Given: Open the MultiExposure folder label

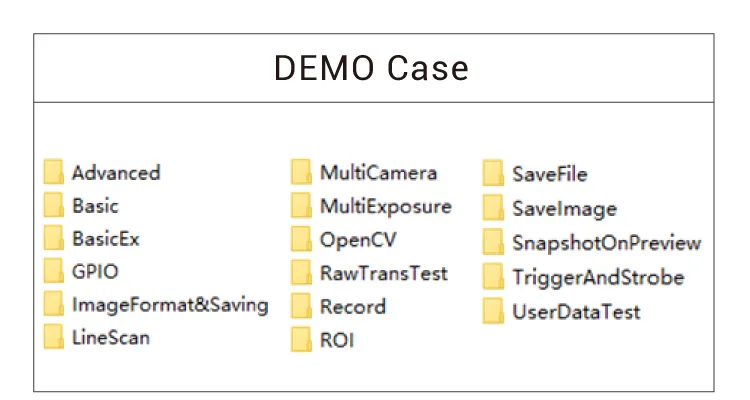Looking at the screenshot, I should click(386, 206).
